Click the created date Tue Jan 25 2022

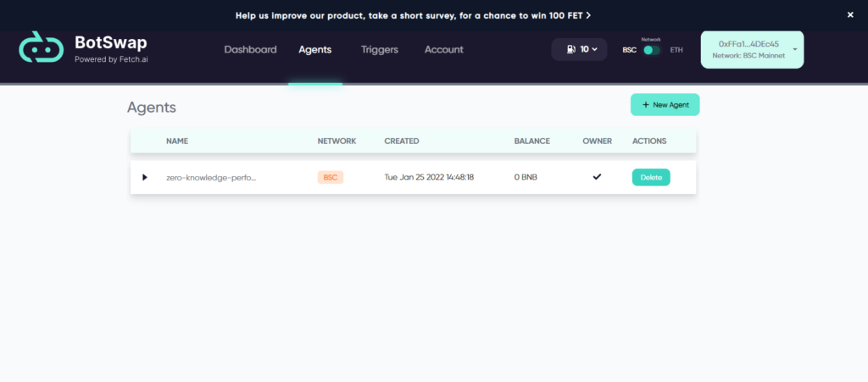point(429,178)
